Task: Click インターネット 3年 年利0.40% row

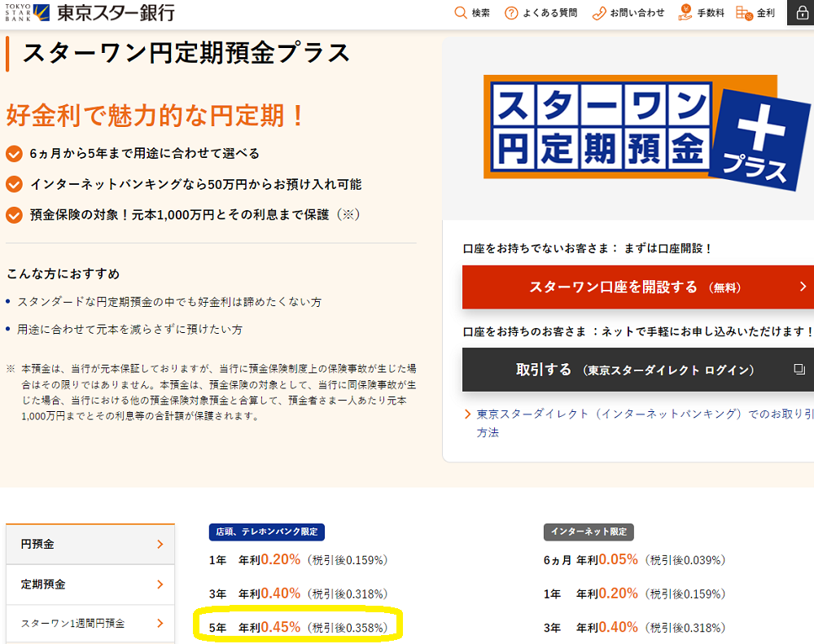Action: click(634, 628)
